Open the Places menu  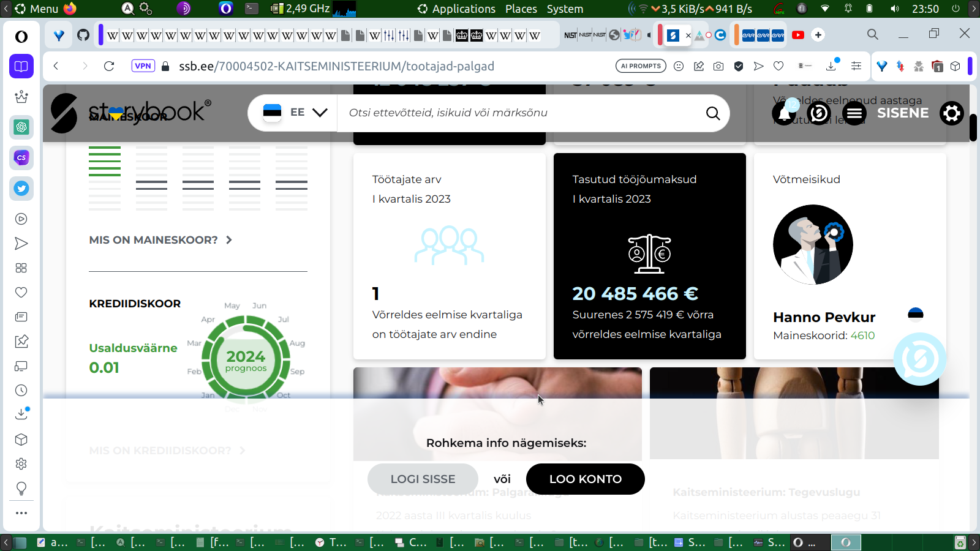click(521, 9)
